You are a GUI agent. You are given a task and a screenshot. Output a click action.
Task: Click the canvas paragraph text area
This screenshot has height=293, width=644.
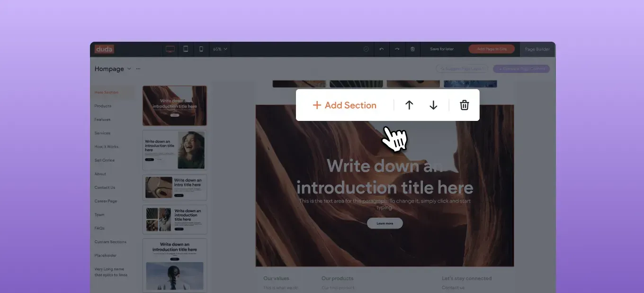click(x=385, y=204)
